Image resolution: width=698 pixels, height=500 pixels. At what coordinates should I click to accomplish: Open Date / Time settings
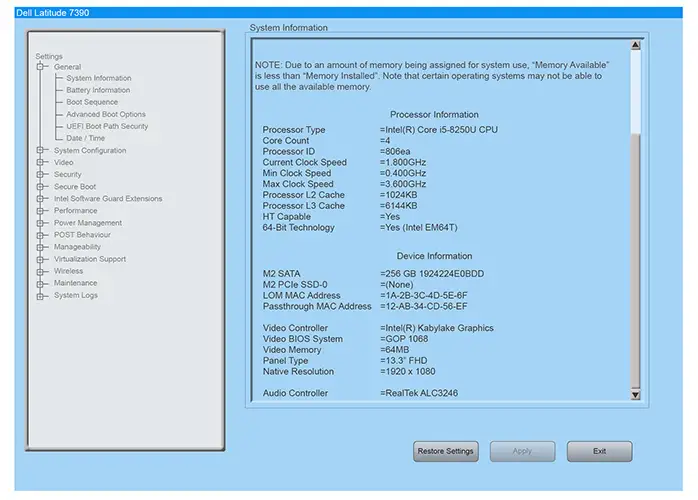pyautogui.click(x=85, y=138)
